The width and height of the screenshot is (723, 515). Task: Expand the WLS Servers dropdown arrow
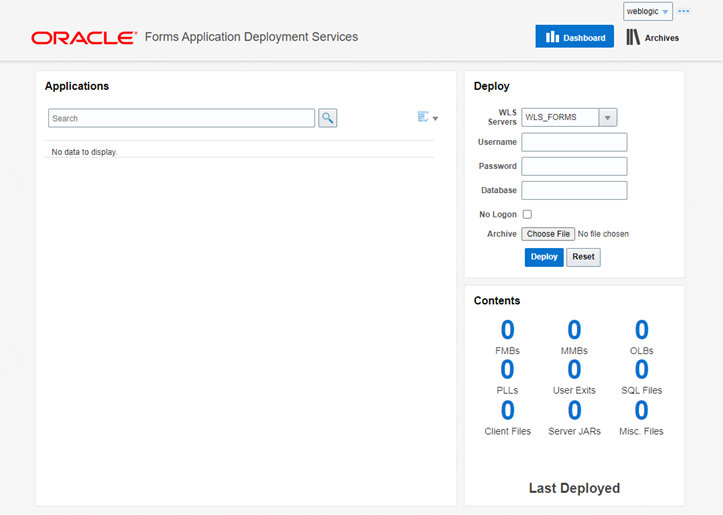coord(608,118)
